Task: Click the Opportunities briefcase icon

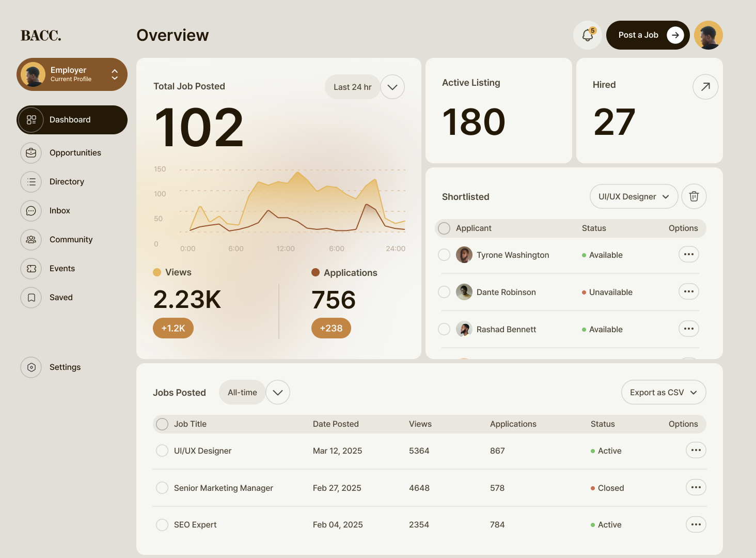Action: click(31, 153)
